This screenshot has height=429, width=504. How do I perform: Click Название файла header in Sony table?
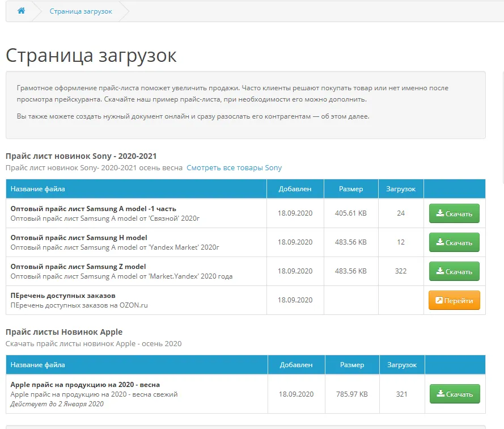point(37,189)
